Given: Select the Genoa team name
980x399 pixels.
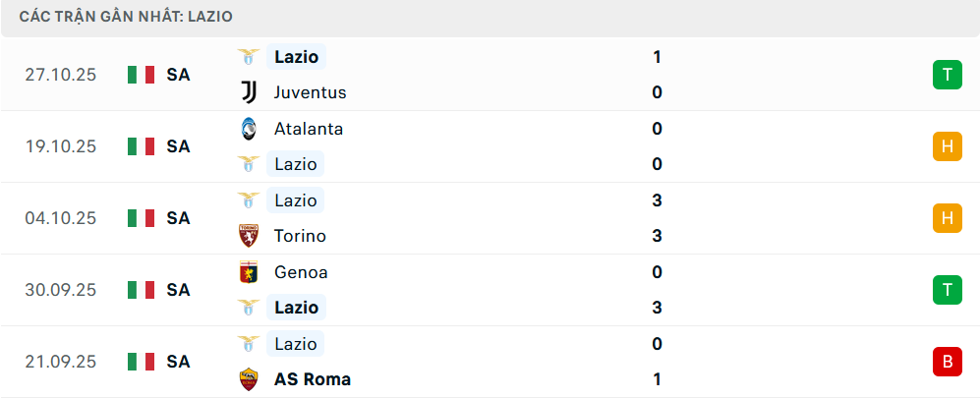Looking at the screenshot, I should tap(301, 272).
